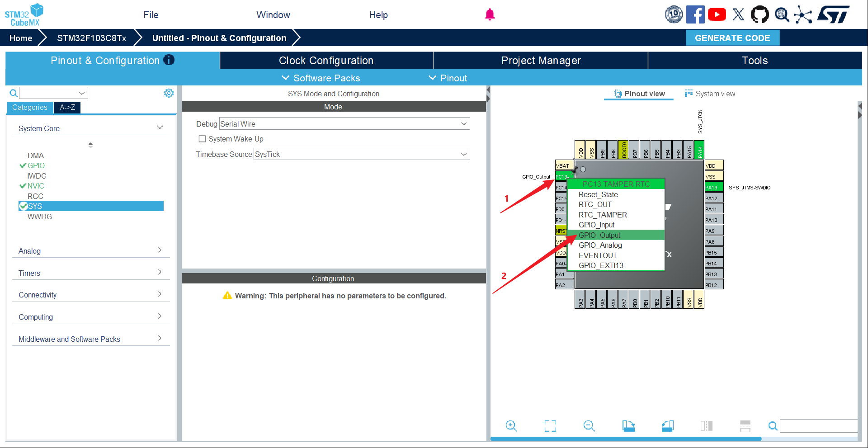Open the Software Packs dropdown
Image resolution: width=868 pixels, height=448 pixels.
pos(321,78)
